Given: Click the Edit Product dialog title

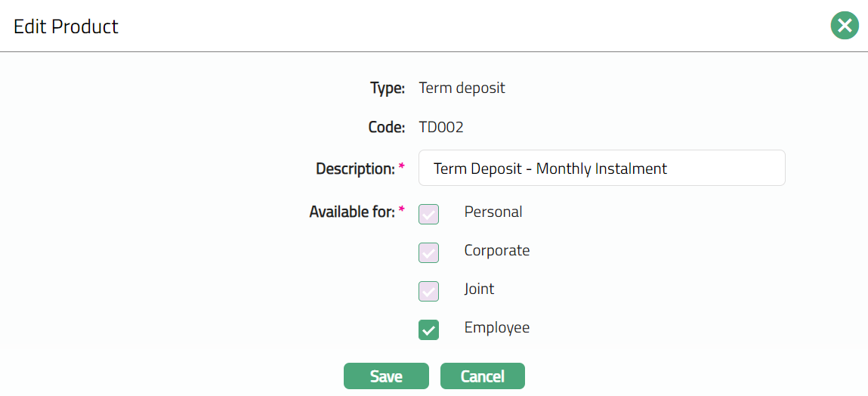Looking at the screenshot, I should point(66,26).
